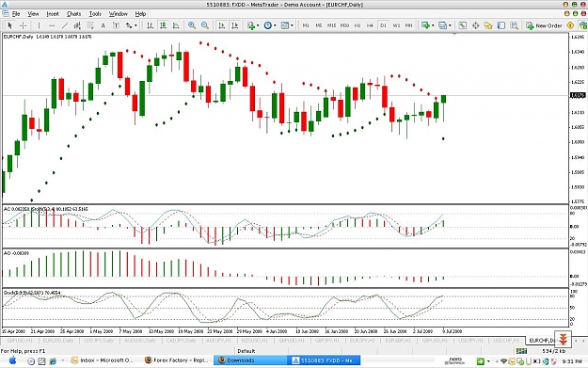Select the D1 daily timeframe
Viewport: 588px width, 368px height.
[383, 25]
